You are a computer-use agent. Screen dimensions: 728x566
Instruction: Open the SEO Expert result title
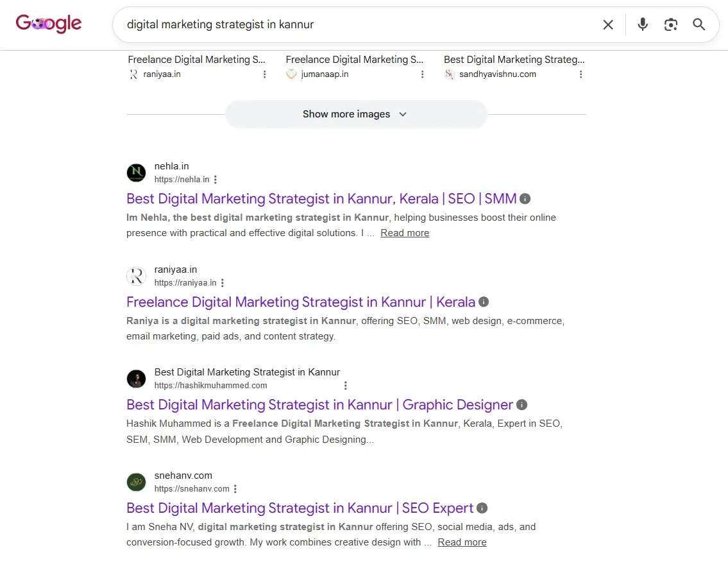300,508
